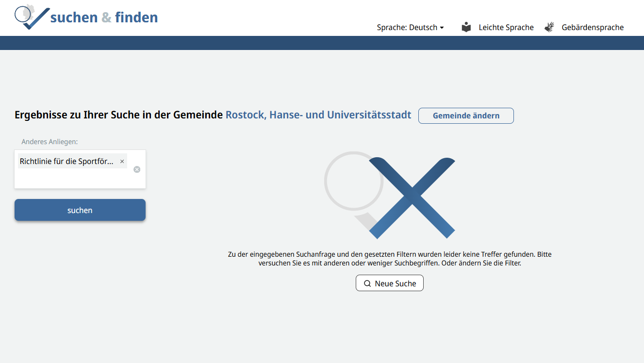The width and height of the screenshot is (644, 363).
Task: Click Gemeinde ändern to change municipality
Action: 466,115
